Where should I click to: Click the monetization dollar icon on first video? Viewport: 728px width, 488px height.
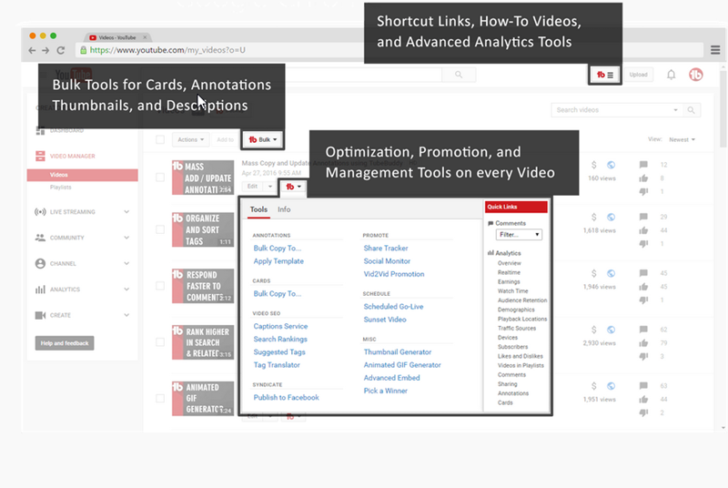point(594,165)
